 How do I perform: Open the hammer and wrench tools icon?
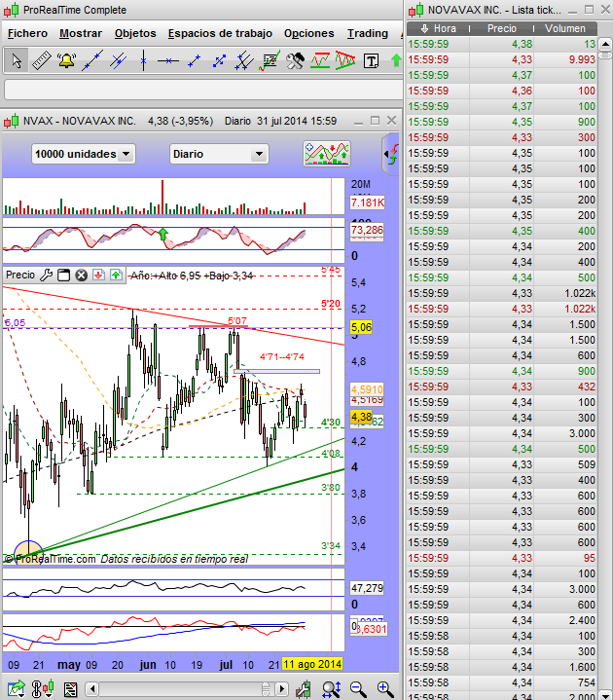coord(295,60)
